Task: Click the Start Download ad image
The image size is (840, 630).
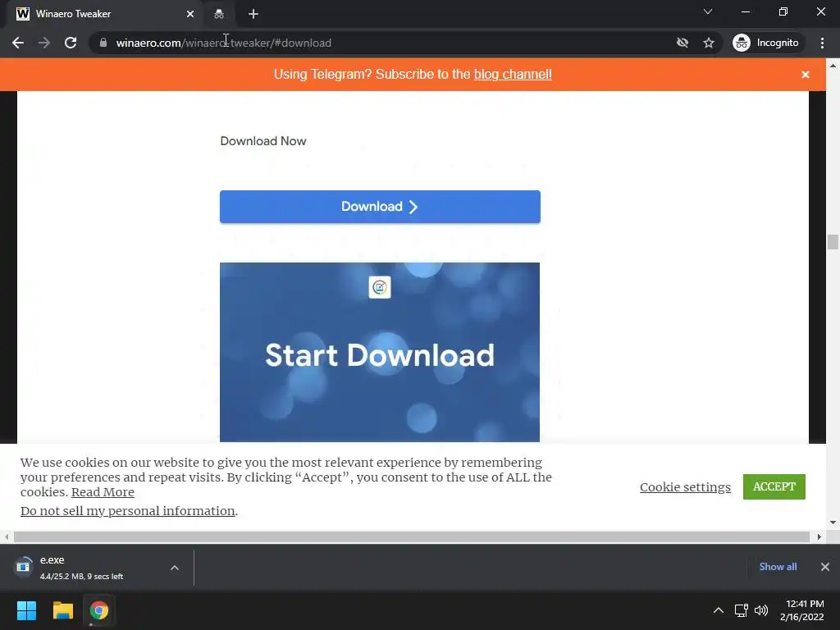Action: click(379, 353)
